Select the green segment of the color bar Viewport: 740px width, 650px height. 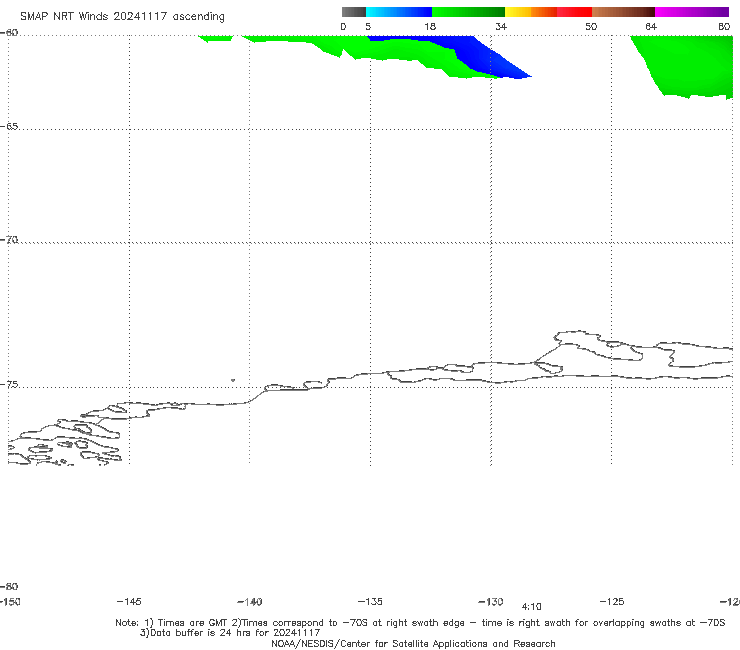468,12
